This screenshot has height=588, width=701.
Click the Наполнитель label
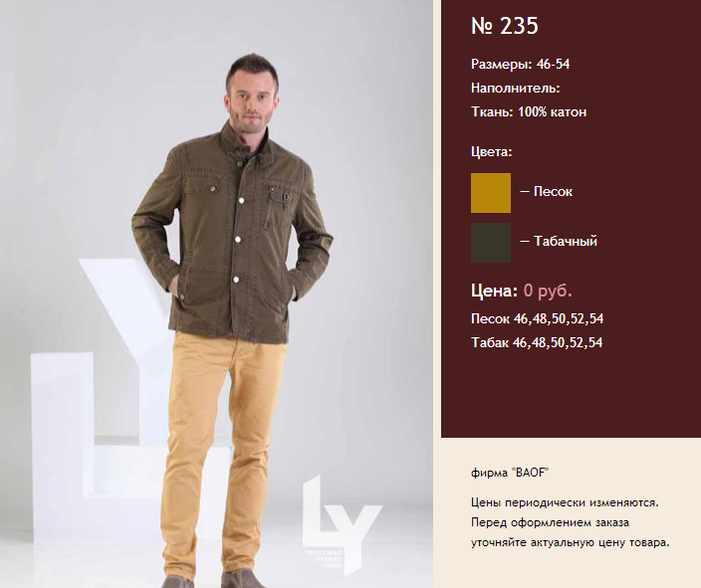point(515,88)
